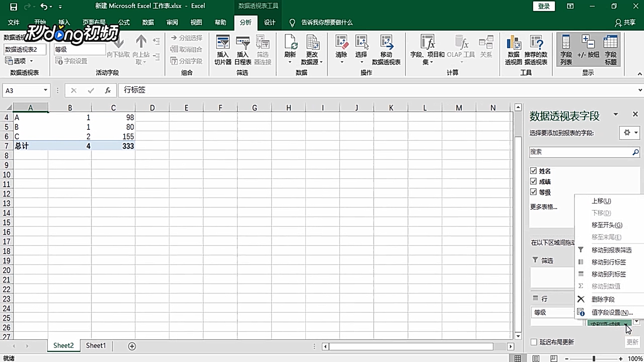Uncheck the 姓名 field checkbox
644x362 pixels.
(533, 171)
